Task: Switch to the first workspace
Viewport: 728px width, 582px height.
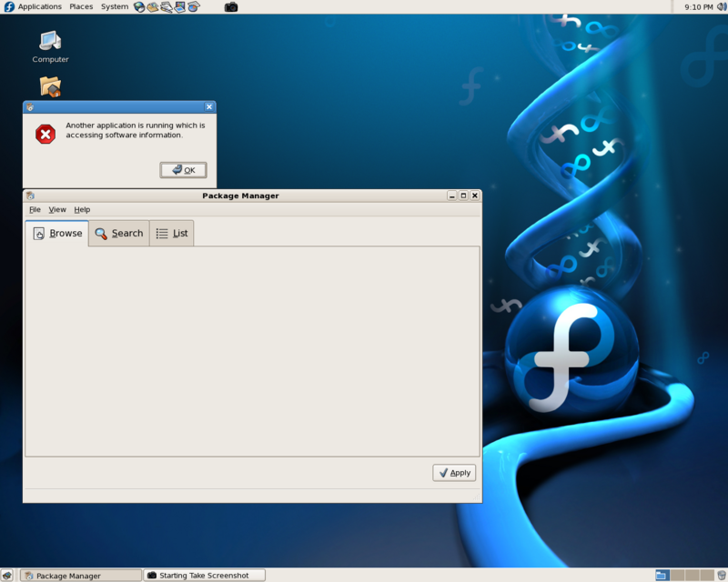Action: (662, 576)
